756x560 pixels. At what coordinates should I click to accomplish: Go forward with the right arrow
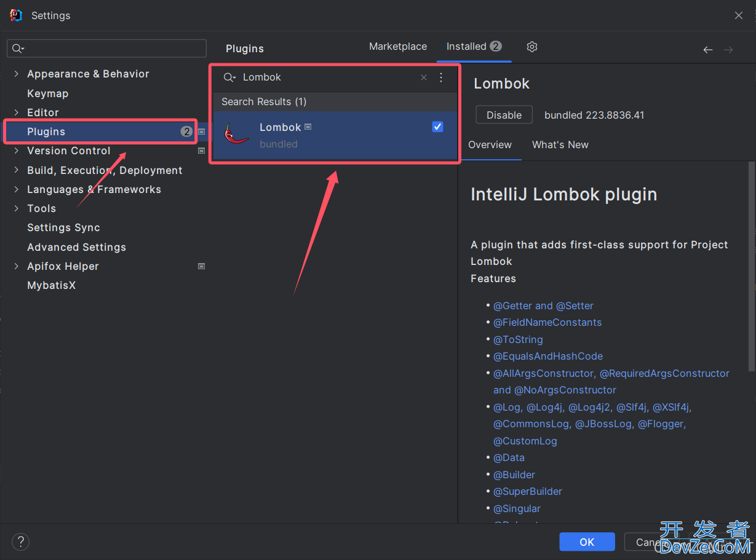(x=728, y=50)
